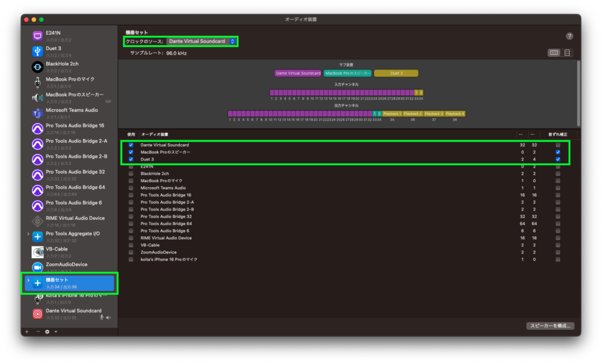Click the BlackHole 2ch device icon
The height and width of the screenshot is (364, 602).
click(x=38, y=66)
